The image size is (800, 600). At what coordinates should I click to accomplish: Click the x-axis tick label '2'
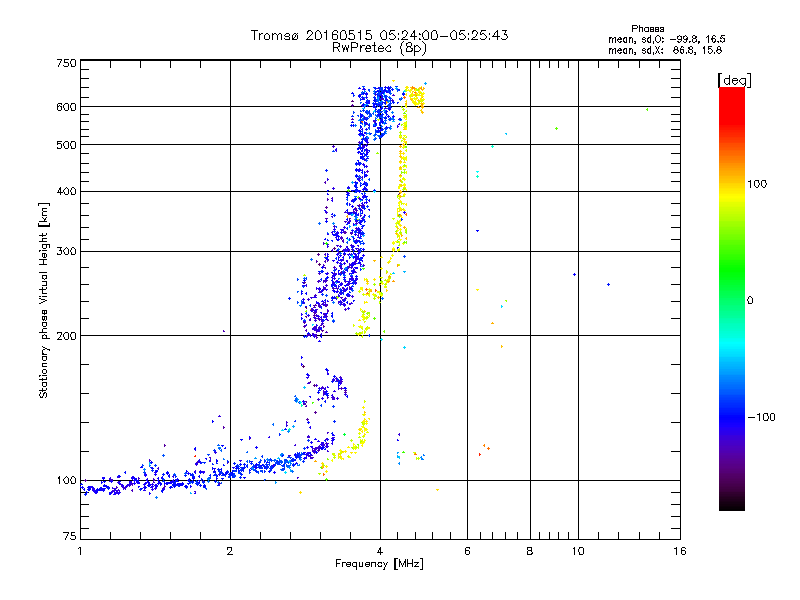pyautogui.click(x=230, y=551)
